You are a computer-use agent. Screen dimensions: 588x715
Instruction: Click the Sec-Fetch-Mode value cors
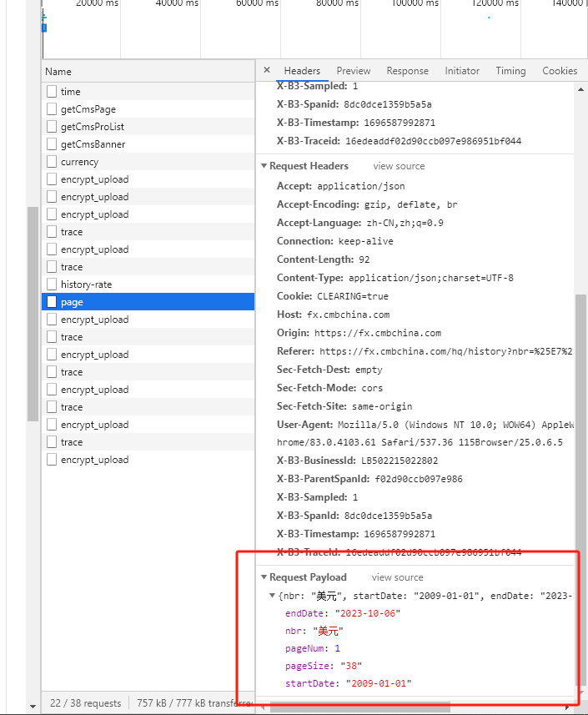(372, 388)
